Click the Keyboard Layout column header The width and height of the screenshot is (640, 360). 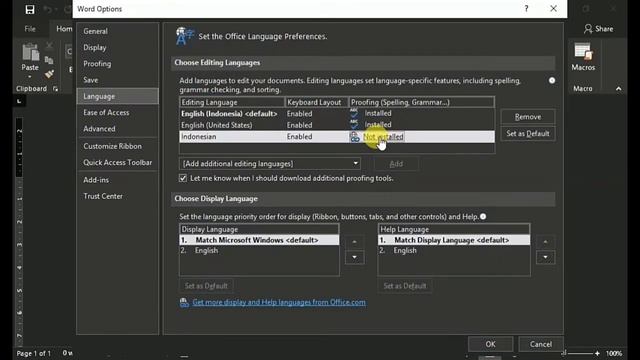point(317,102)
